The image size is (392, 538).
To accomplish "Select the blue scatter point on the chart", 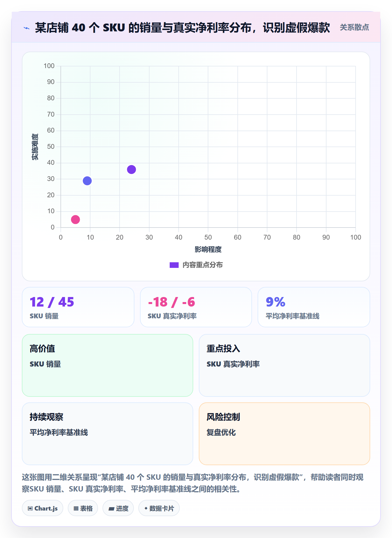I will click(x=87, y=181).
